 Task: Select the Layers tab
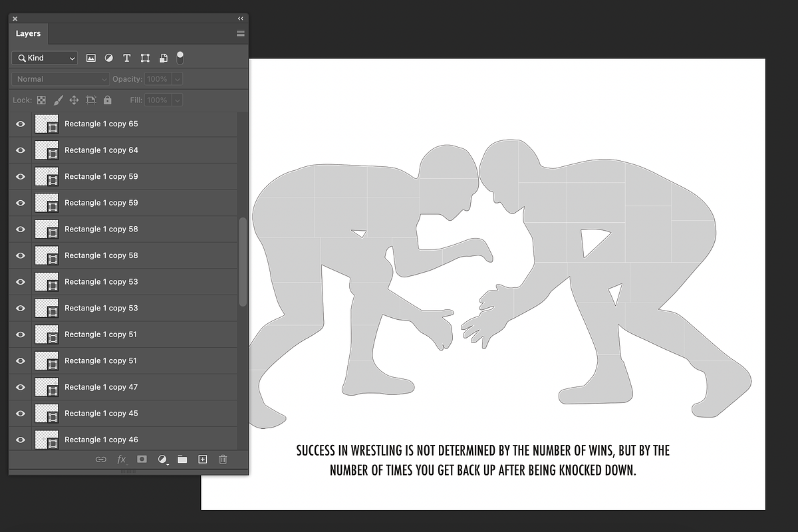(29, 33)
